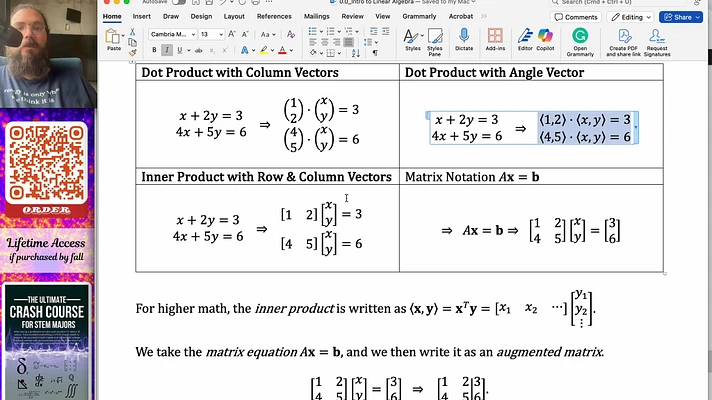Toggle bold formatting
The width and height of the screenshot is (712, 400).
[x=154, y=50]
